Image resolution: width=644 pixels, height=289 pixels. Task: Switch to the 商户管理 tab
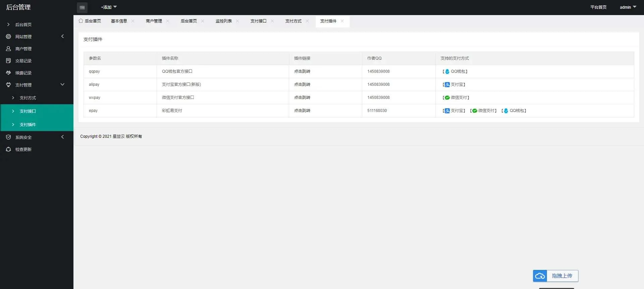pos(154,21)
